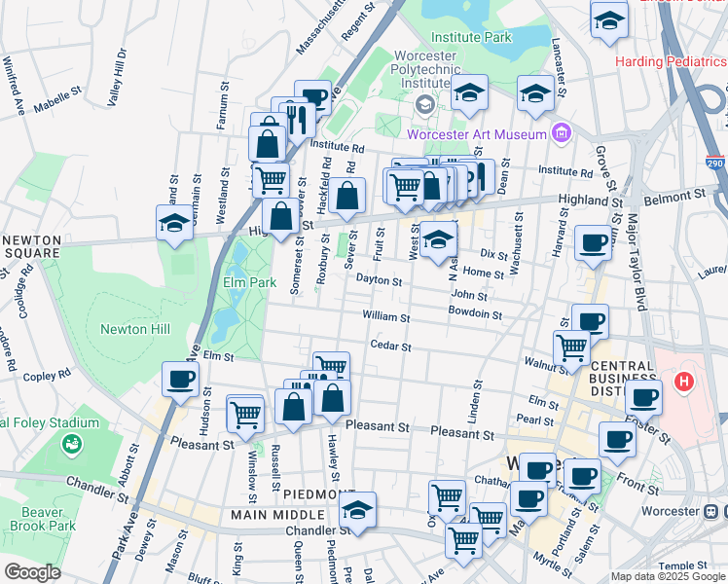Click the William St label
This screenshot has height=584, width=728.
[x=386, y=316]
